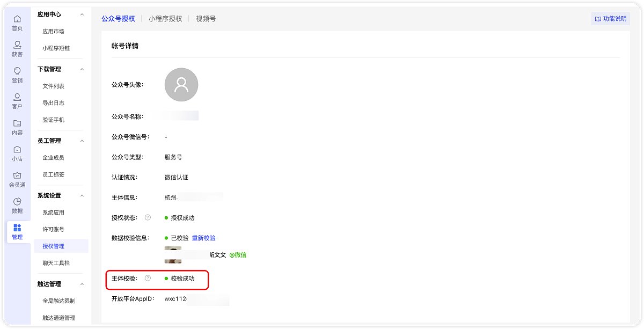Open the 内容 content folder icon
Screen dimensions: 644x329
pos(17,123)
